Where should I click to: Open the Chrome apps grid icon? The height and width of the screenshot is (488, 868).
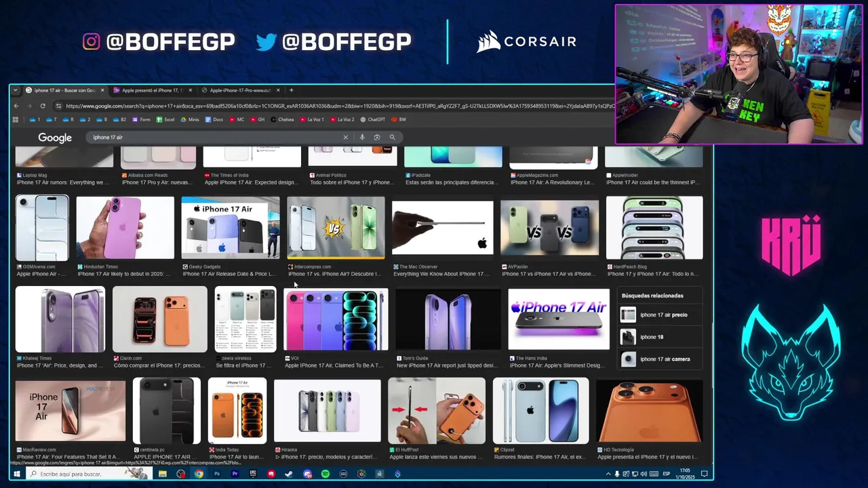15,119
